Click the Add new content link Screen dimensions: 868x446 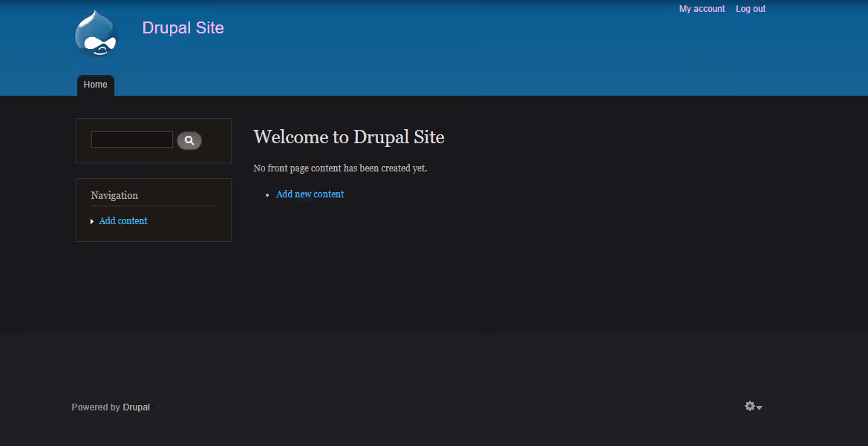click(x=310, y=194)
